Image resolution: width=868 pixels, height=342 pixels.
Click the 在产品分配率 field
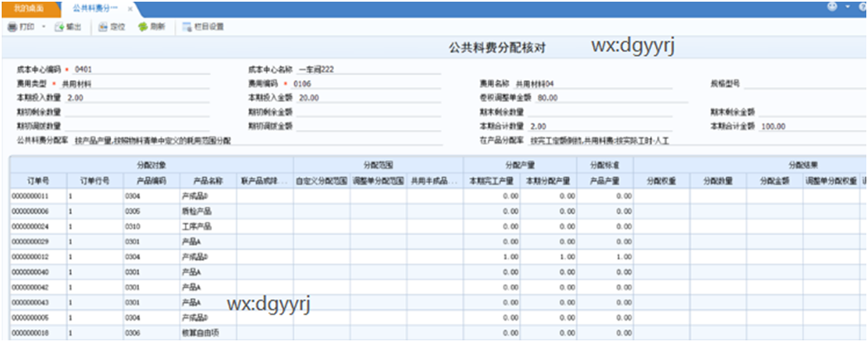tap(697, 141)
